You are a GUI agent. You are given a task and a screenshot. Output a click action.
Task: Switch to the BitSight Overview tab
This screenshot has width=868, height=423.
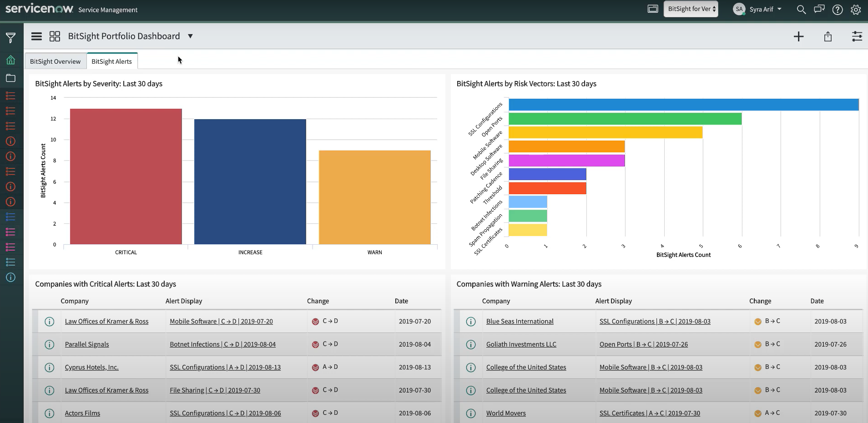55,61
